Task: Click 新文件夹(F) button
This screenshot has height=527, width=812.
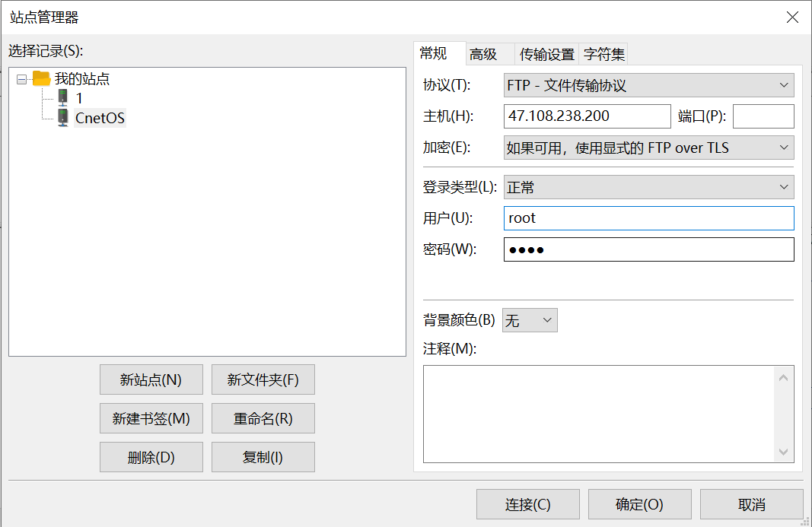Action: [263, 379]
